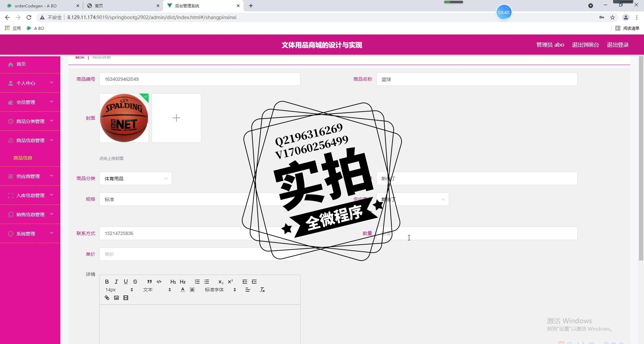Insert blockquote in detail editor

[149, 282]
